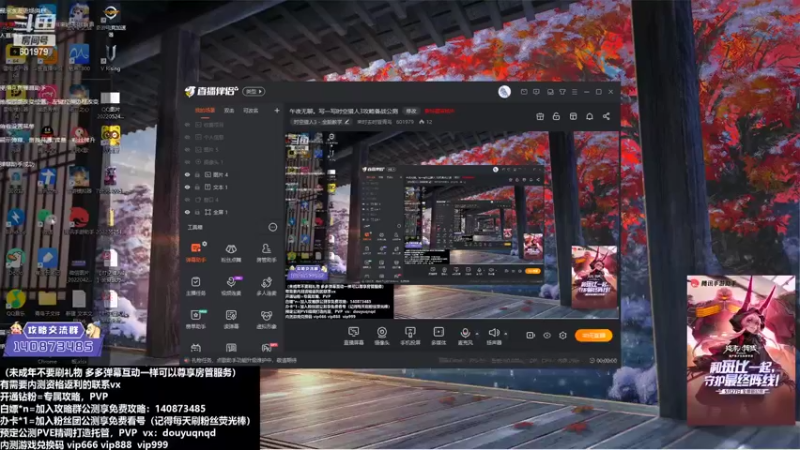The image size is (800, 450).
Task: Select the 图片 4 layer row
Action: (x=232, y=174)
